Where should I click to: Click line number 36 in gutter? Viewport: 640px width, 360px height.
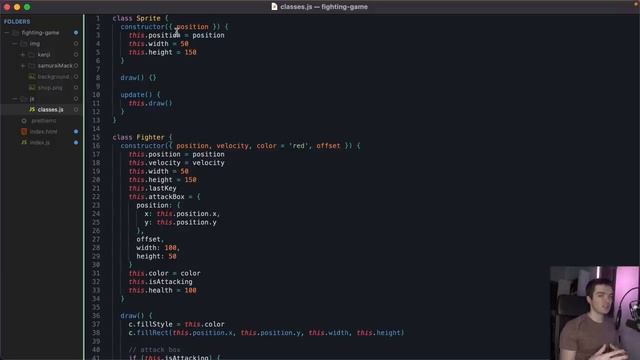pos(96,316)
